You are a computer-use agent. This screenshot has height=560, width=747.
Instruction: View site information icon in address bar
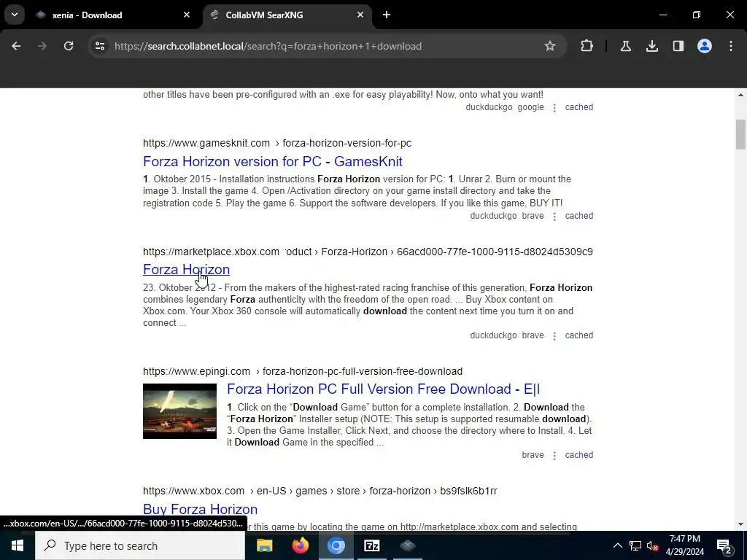[x=100, y=46]
